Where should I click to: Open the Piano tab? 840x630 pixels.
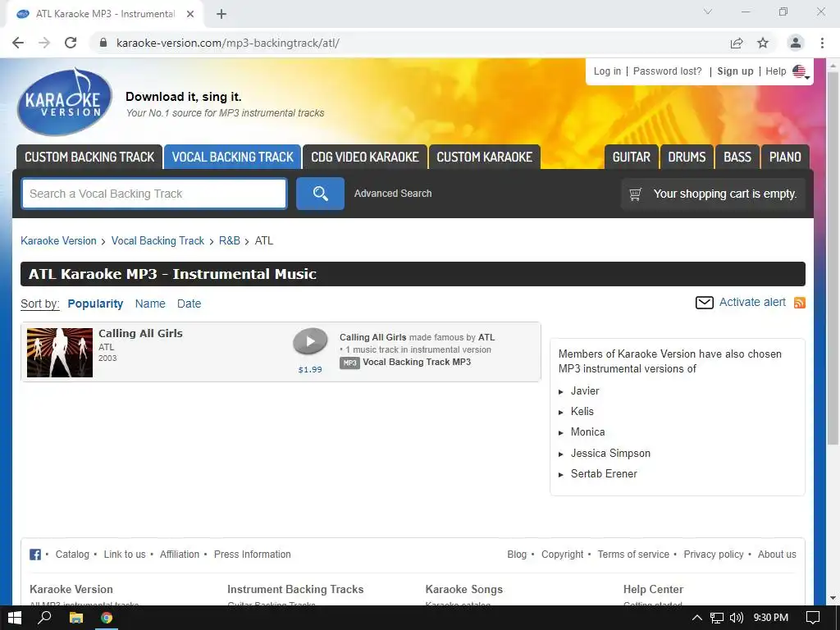tap(785, 157)
